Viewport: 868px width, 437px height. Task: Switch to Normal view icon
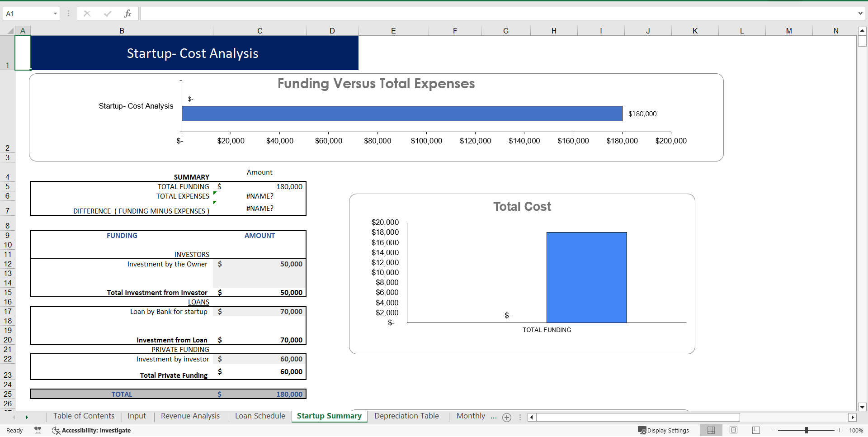[711, 430]
